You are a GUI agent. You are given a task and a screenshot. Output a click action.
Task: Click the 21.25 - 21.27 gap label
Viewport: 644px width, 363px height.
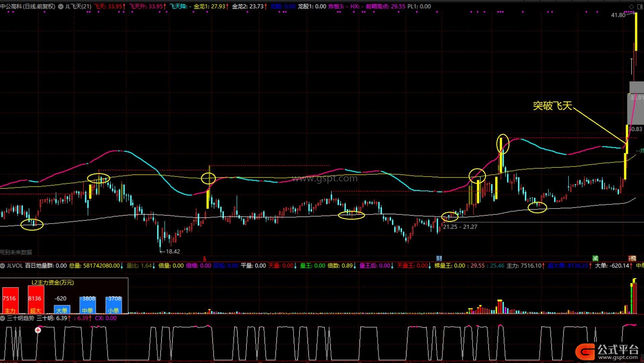(460, 227)
